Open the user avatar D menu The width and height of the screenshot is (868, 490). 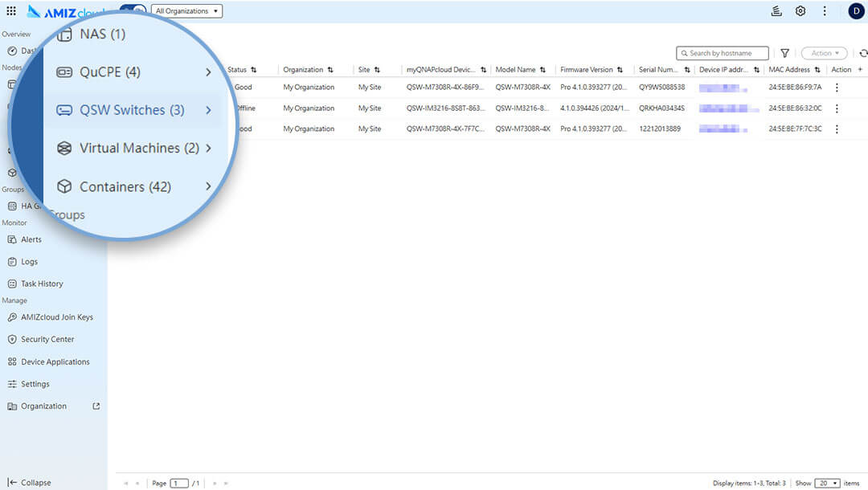point(856,11)
